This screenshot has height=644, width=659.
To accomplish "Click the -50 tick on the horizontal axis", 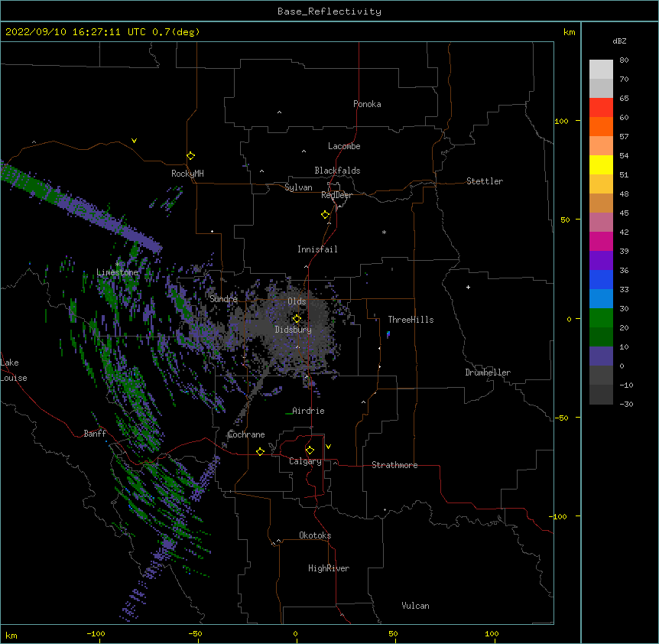I will click(195, 633).
